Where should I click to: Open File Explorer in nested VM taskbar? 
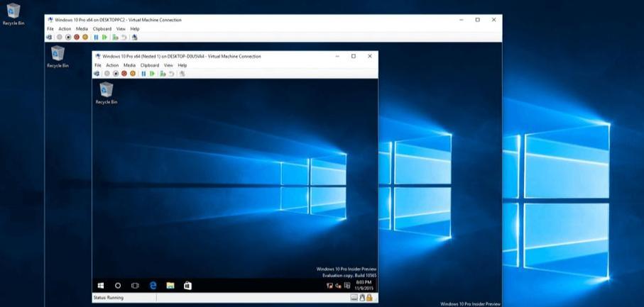[x=170, y=286]
